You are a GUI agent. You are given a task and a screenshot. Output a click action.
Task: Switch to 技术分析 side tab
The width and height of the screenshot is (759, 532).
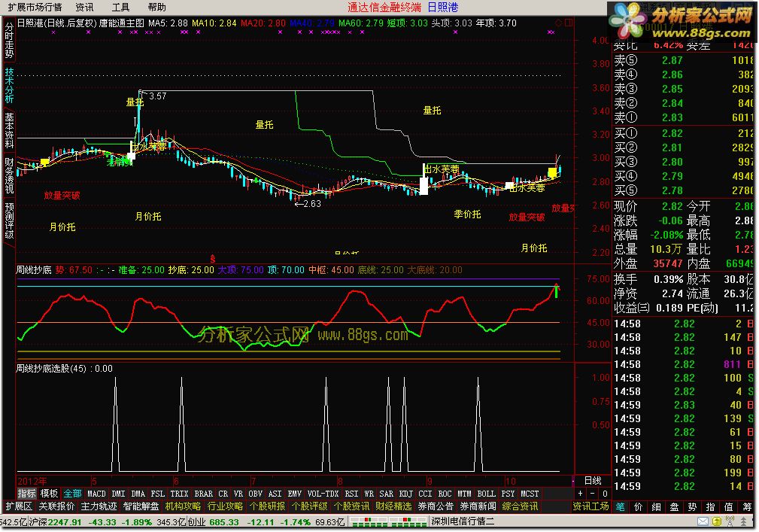click(9, 85)
